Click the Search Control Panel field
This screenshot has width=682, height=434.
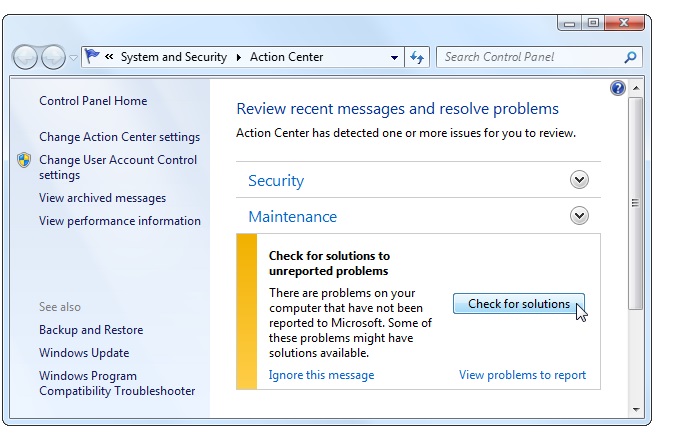[539, 57]
